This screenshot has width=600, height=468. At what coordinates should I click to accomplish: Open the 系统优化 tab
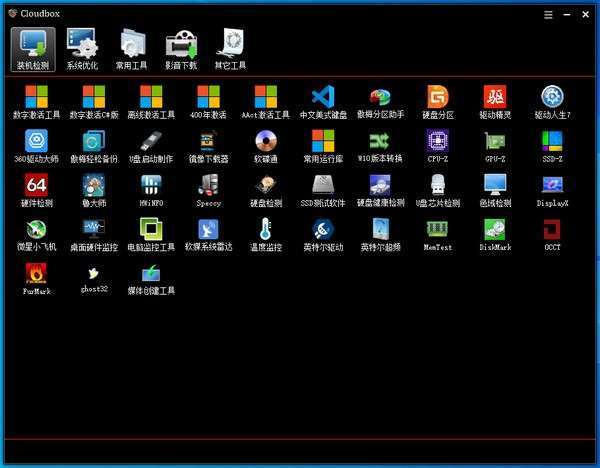click(x=82, y=49)
